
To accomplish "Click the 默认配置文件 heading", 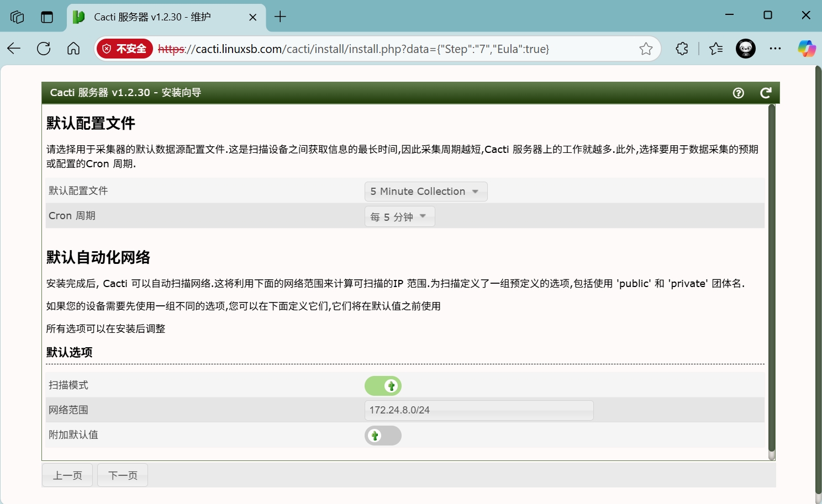I will click(x=91, y=123).
